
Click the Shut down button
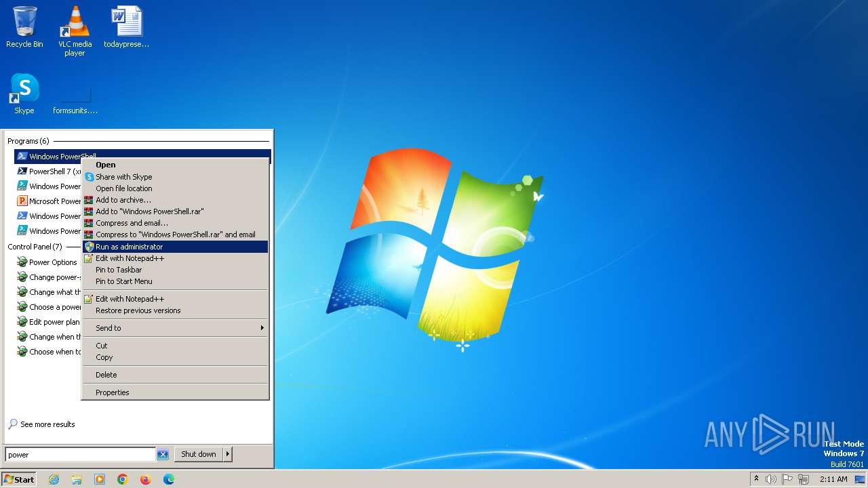(199, 454)
